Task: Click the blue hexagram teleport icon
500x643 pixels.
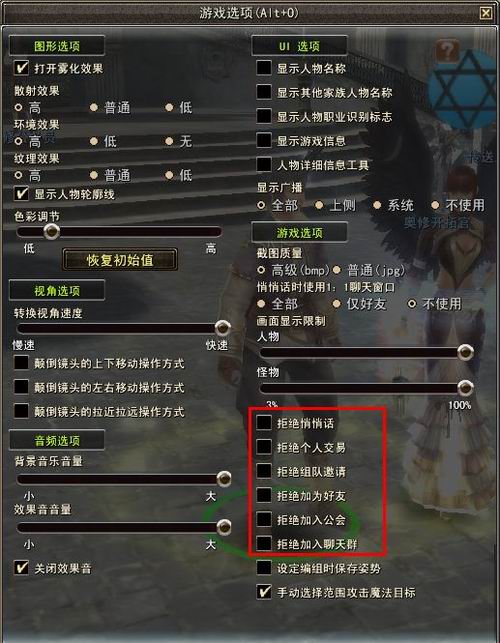Action: pos(465,91)
